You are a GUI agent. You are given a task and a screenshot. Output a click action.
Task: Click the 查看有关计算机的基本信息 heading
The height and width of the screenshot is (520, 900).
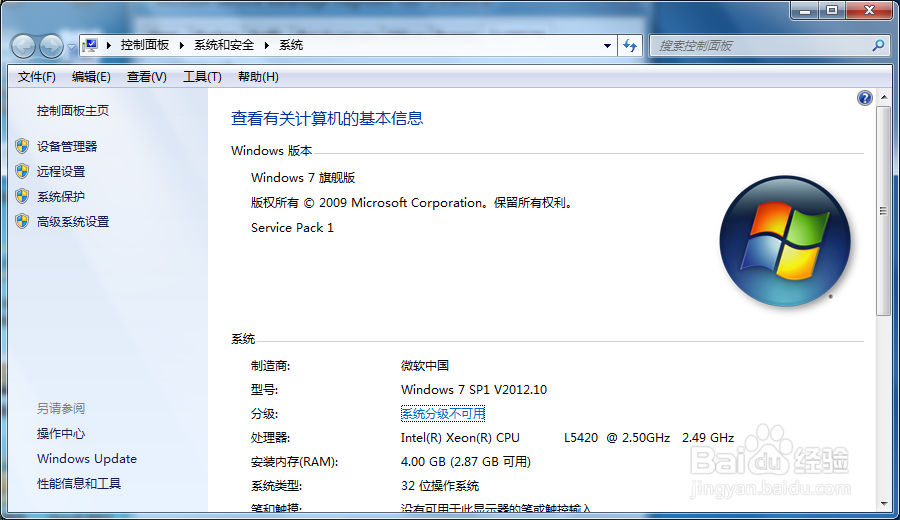pyautogui.click(x=327, y=118)
